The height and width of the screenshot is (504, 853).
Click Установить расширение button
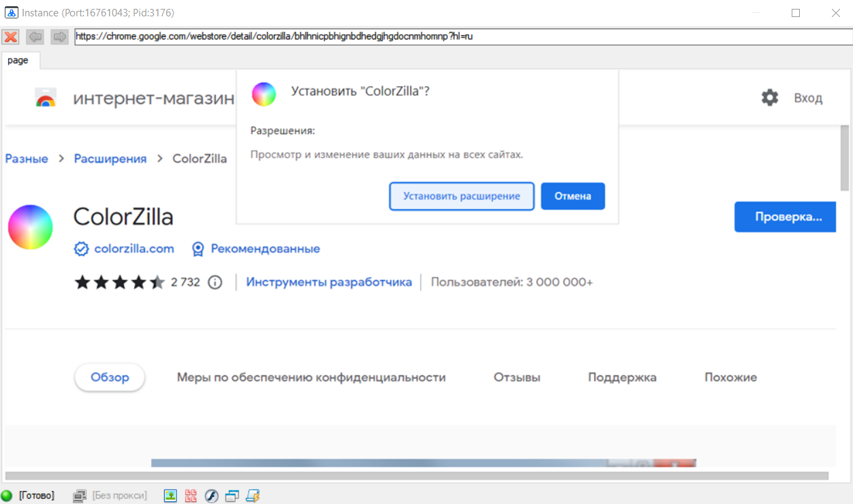[462, 196]
